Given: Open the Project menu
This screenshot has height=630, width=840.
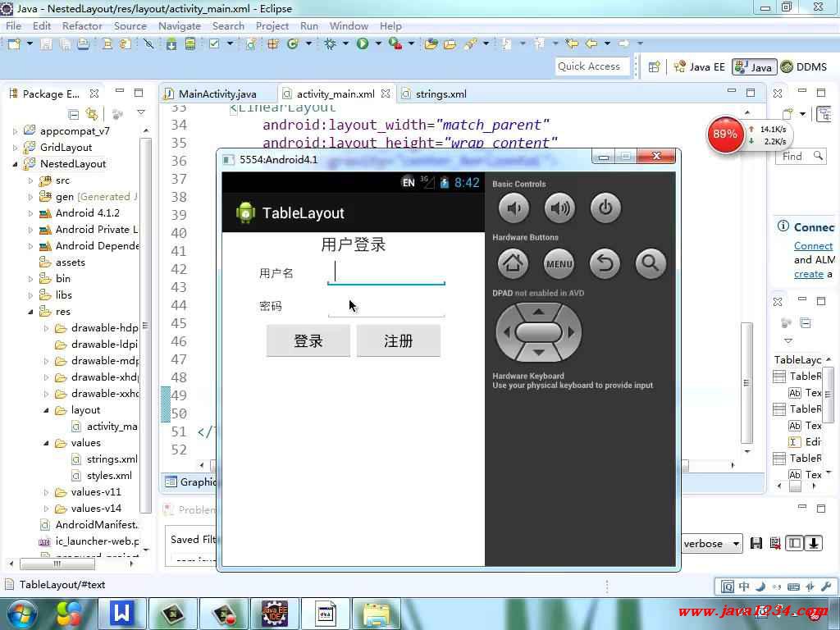Looking at the screenshot, I should pos(272,25).
